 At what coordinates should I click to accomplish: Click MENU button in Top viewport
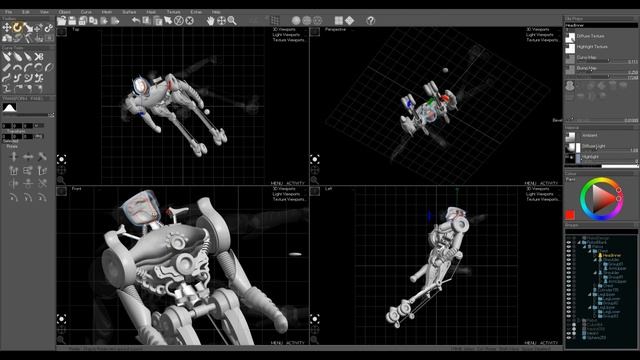coord(276,183)
